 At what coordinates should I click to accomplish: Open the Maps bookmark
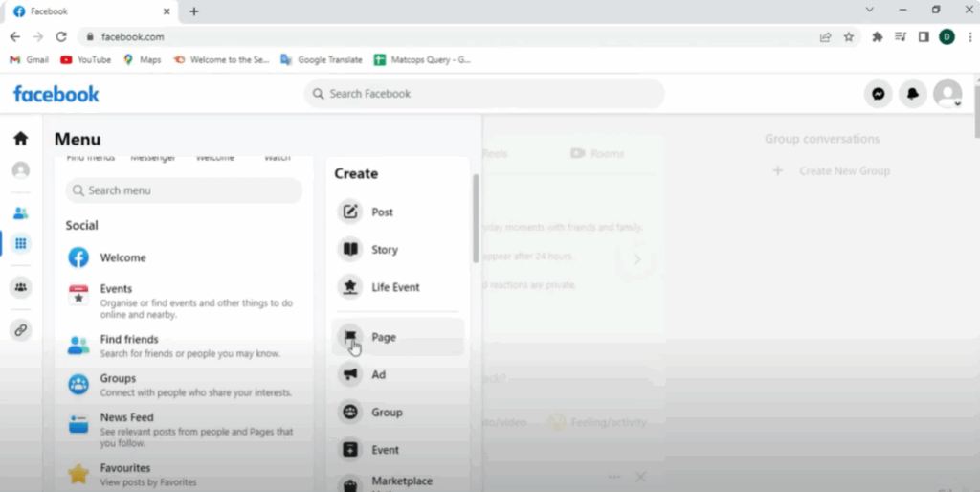[143, 60]
